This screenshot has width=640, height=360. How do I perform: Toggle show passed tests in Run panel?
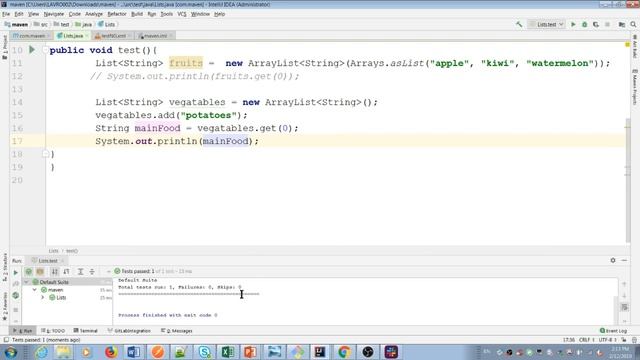tap(29, 271)
